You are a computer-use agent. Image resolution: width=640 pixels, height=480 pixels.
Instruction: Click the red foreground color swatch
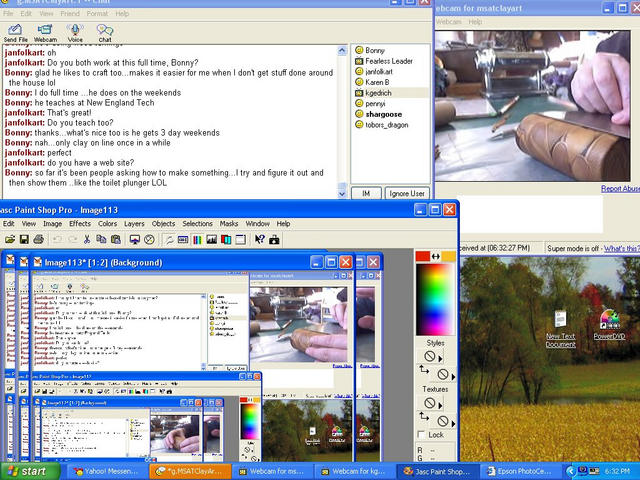click(x=422, y=256)
